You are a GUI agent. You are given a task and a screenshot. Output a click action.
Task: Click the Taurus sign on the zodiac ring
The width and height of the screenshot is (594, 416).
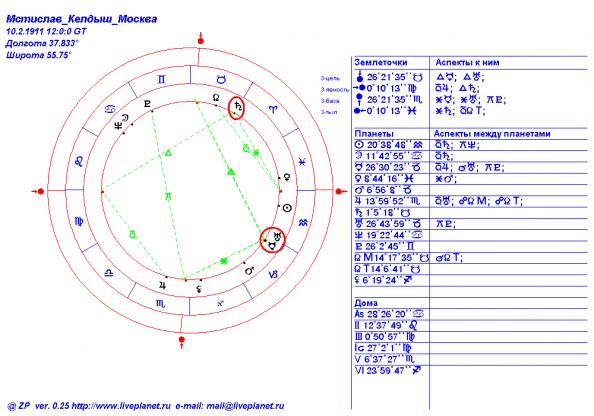tap(221, 79)
